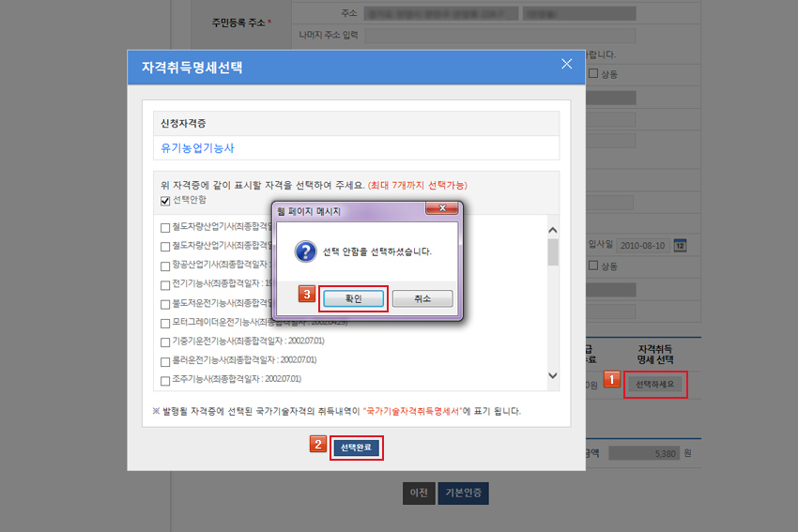Check 롤러운전기능사 in the list
This screenshot has width=798, height=532.
165,361
